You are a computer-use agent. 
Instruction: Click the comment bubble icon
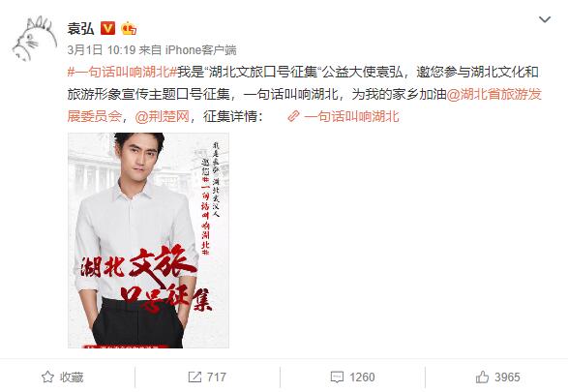(x=337, y=377)
